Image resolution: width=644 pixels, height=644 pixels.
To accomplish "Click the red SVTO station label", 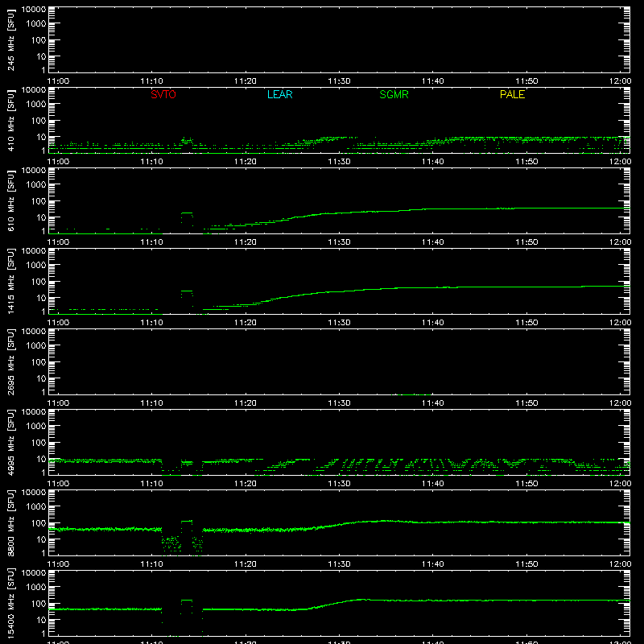I will tap(163, 94).
